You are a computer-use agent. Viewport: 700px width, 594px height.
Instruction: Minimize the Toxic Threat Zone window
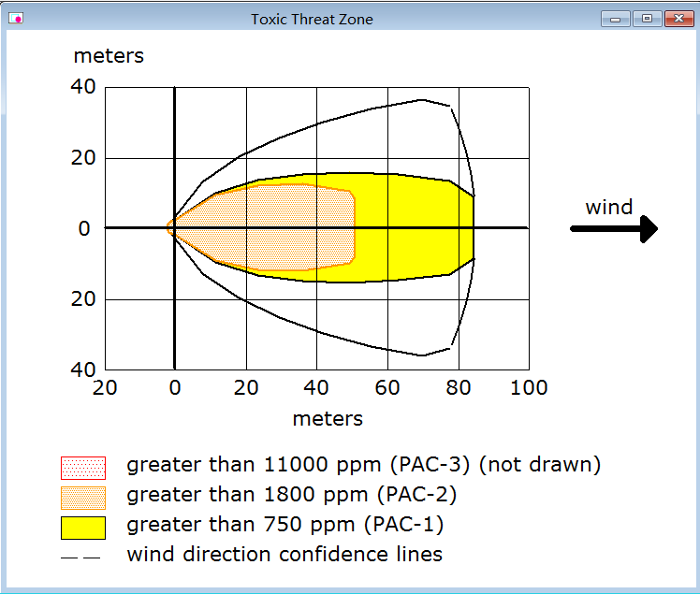click(615, 20)
